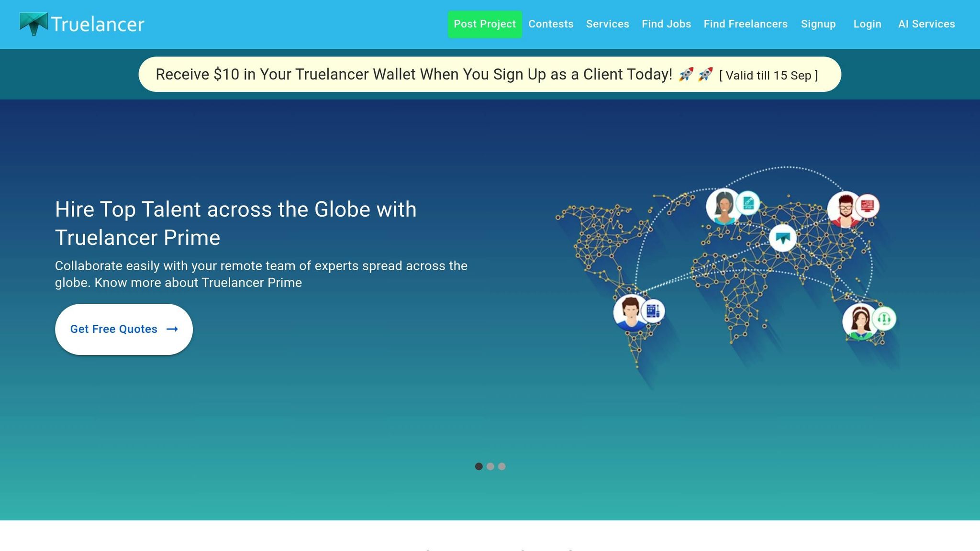
Task: Click the female avatar above Europe
Action: (723, 206)
